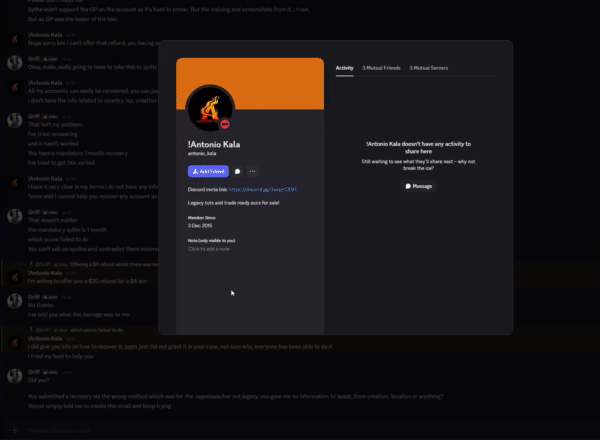The image size is (600, 440).
Task: Click the Add Friend button
Action: [208, 171]
